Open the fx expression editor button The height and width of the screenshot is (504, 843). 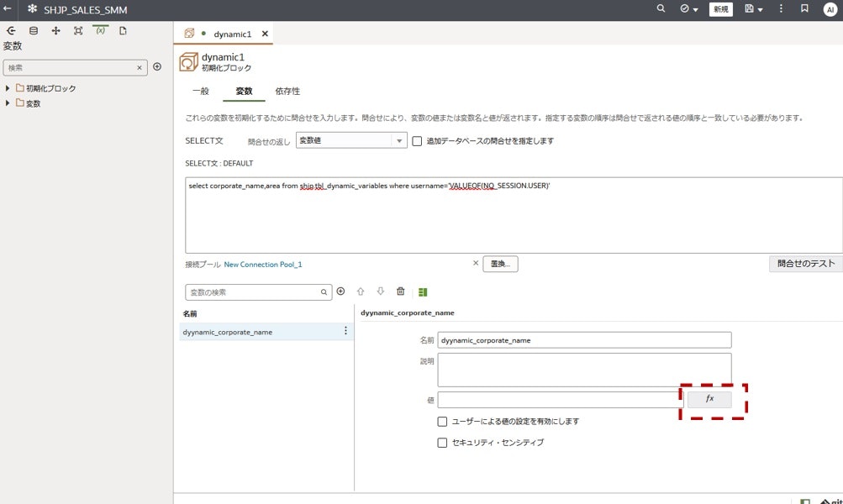(x=709, y=399)
